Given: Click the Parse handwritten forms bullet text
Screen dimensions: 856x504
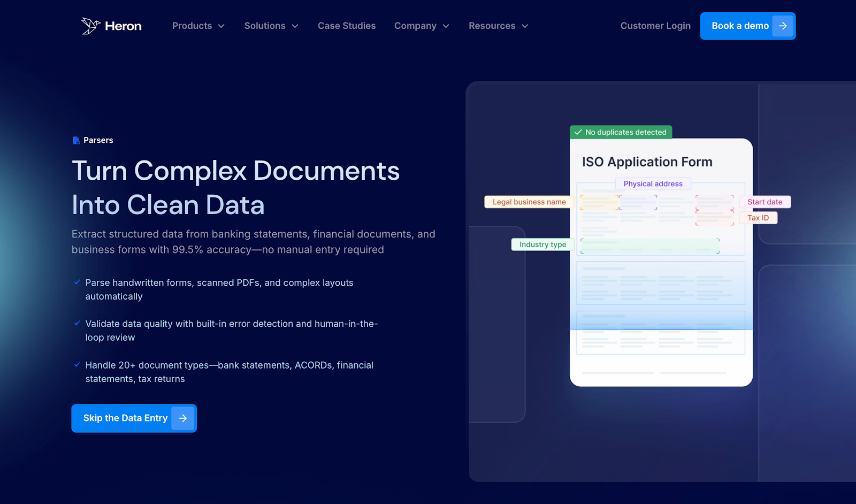Looking at the screenshot, I should point(219,289).
